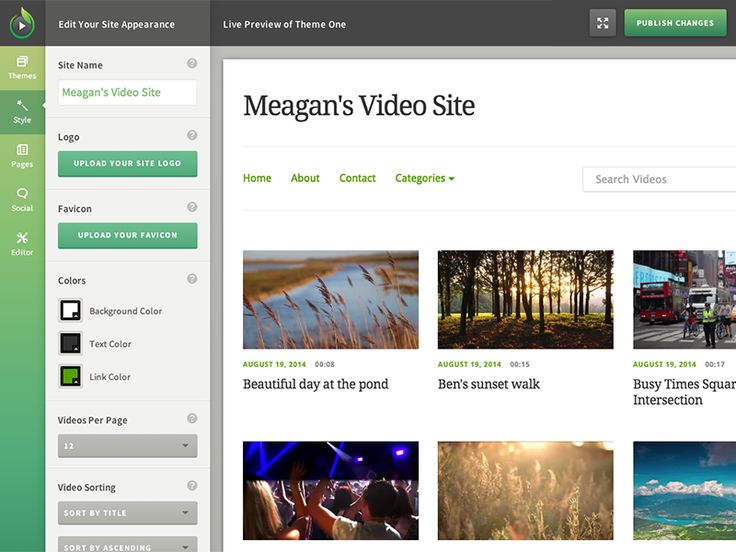Click "Live Preview of Theme One" text
The image size is (736, 552).
(284, 24)
